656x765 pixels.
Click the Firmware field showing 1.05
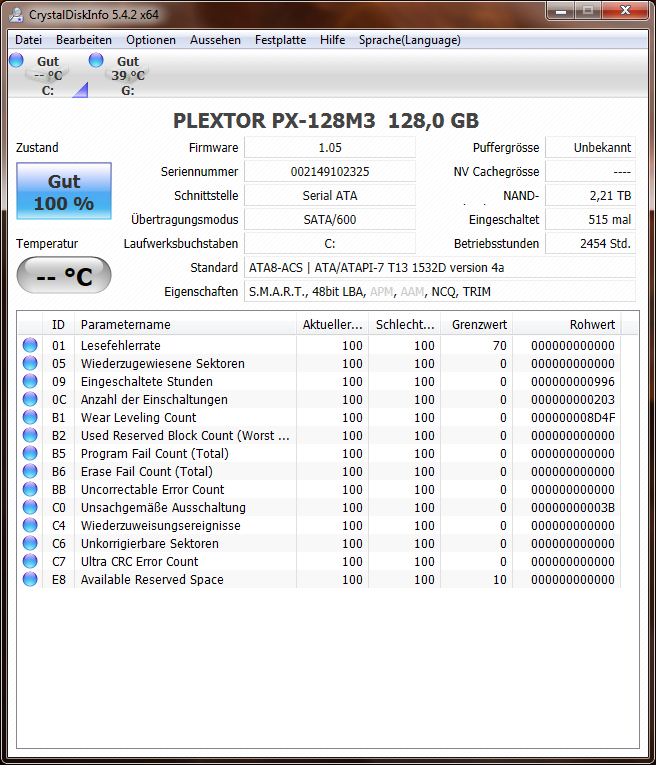coord(330,147)
